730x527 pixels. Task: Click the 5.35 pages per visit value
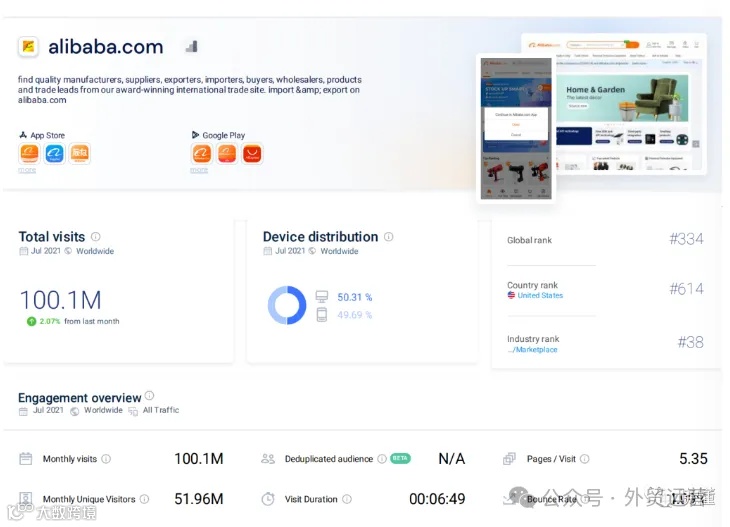[693, 459]
